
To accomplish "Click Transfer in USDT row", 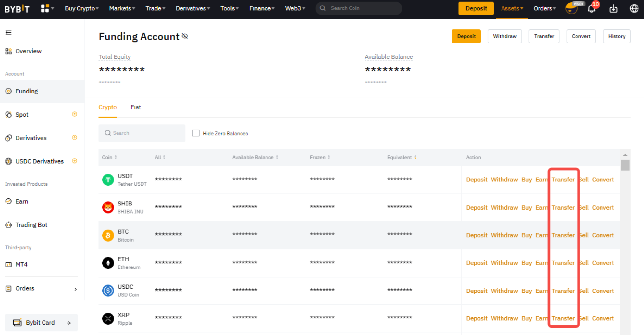I will pyautogui.click(x=563, y=180).
